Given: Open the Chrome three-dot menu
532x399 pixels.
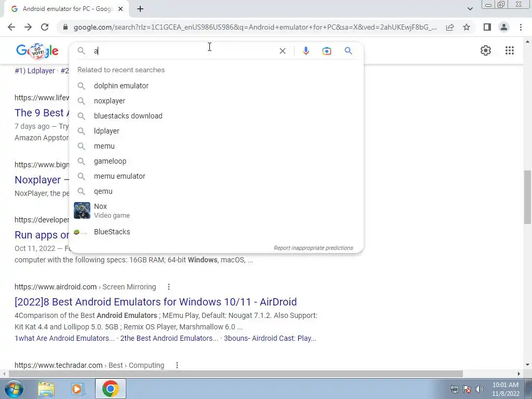Looking at the screenshot, I should (x=521, y=27).
